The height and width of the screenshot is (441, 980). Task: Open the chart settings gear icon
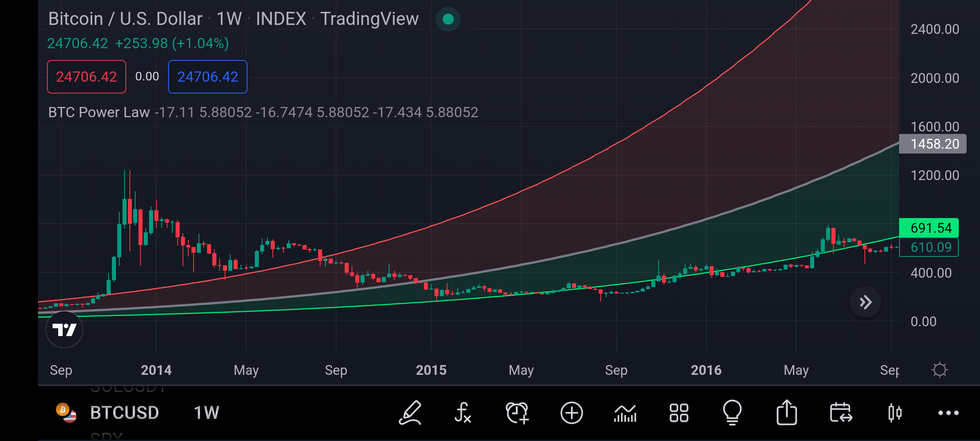click(x=940, y=370)
